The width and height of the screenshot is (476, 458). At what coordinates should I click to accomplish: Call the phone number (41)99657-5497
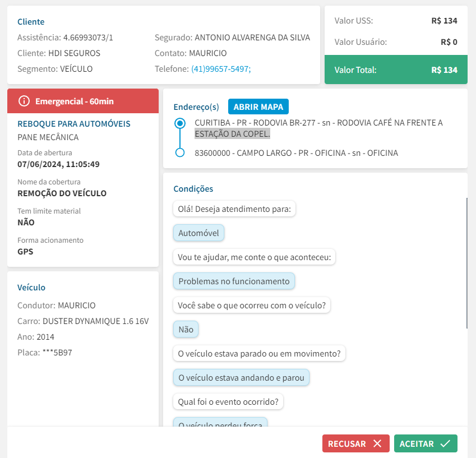coord(221,69)
